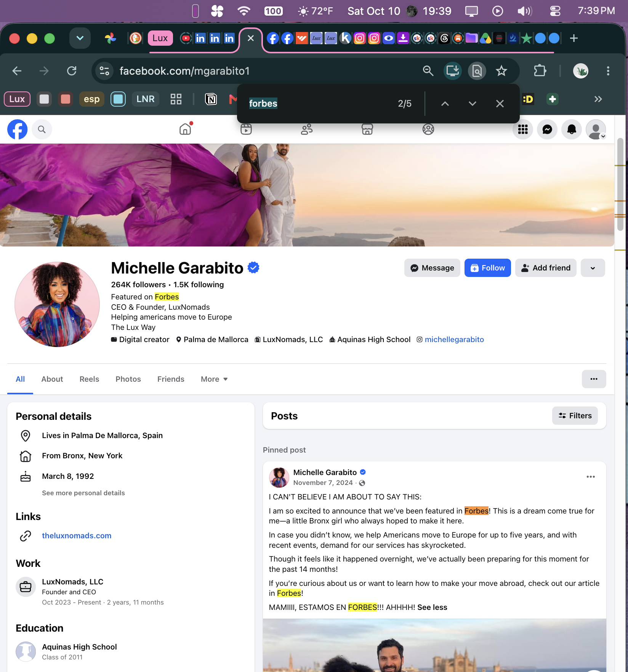Click the Facebook logo
The image size is (628, 672).
[x=18, y=130]
